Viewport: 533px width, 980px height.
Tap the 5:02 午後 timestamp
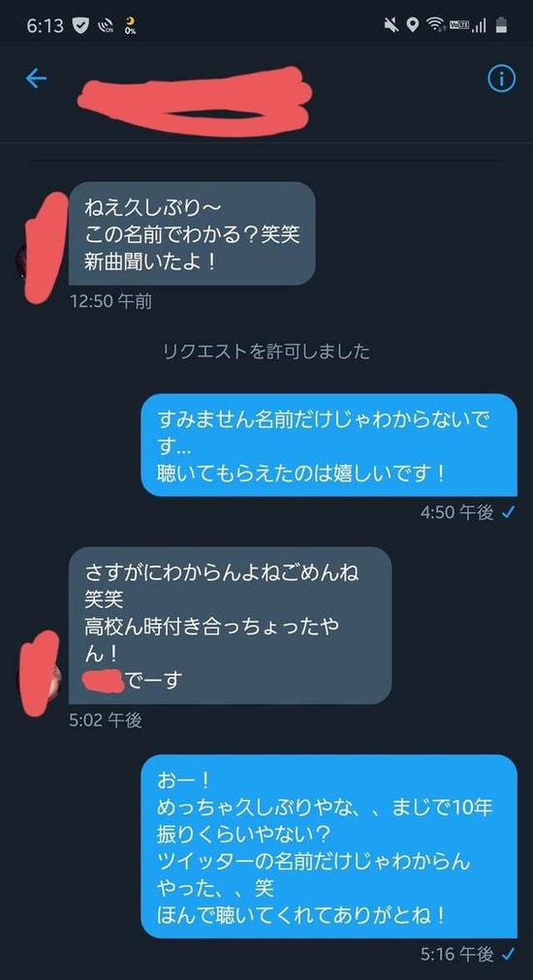(106, 720)
